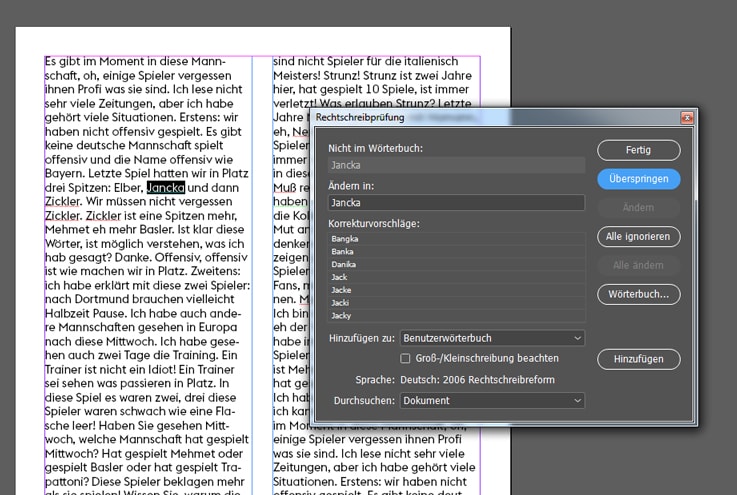Image resolution: width=737 pixels, height=495 pixels.
Task: Enable Groß-/Kleinschreibung beachten checkbox
Action: pos(406,358)
